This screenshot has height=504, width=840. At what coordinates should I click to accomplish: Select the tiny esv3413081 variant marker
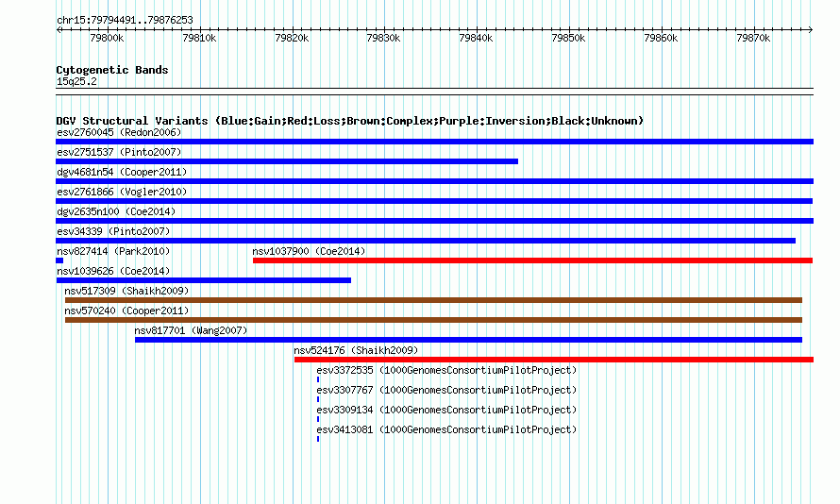(x=318, y=439)
